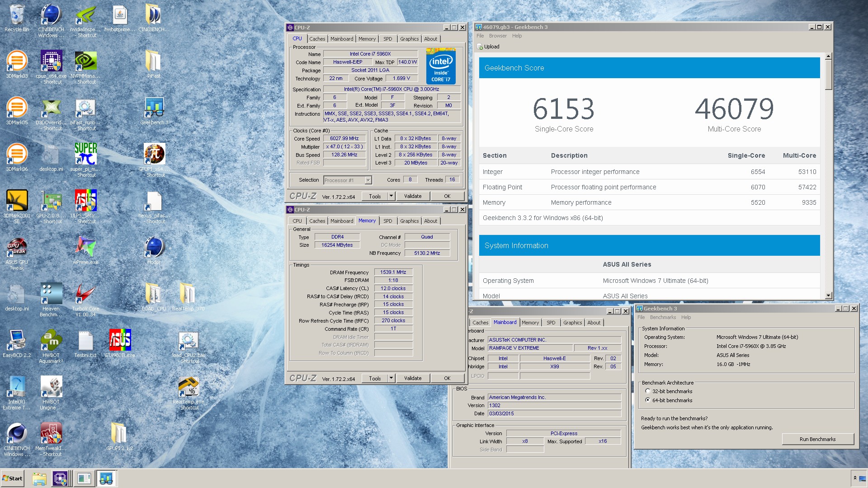Image resolution: width=868 pixels, height=488 pixels.
Task: Open cpuz_x64.exe shortcut icon
Action: click(x=51, y=67)
